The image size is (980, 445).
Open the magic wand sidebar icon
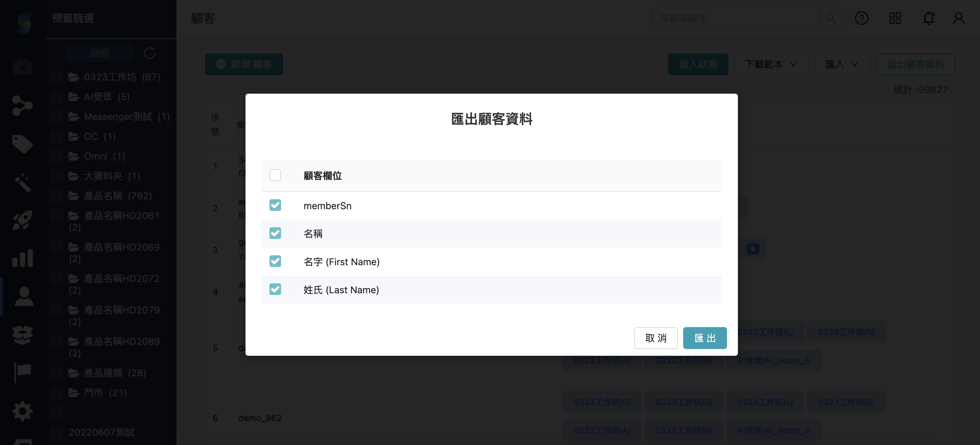(23, 182)
